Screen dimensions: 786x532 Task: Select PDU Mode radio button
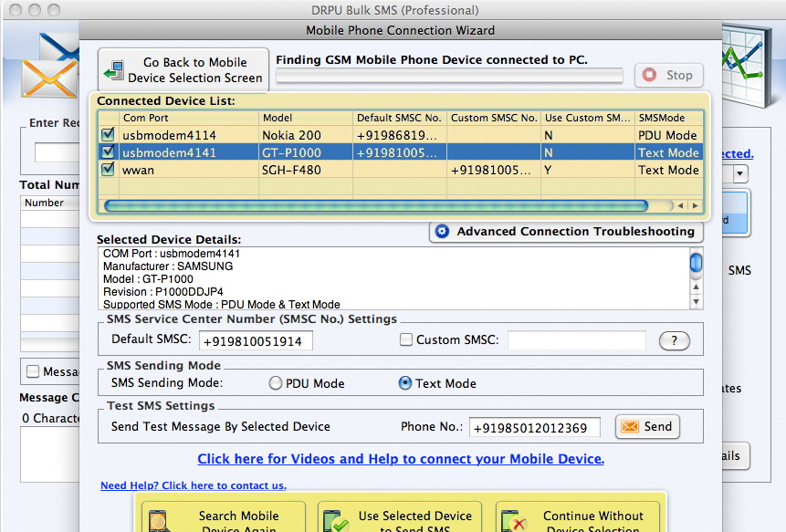(276, 383)
